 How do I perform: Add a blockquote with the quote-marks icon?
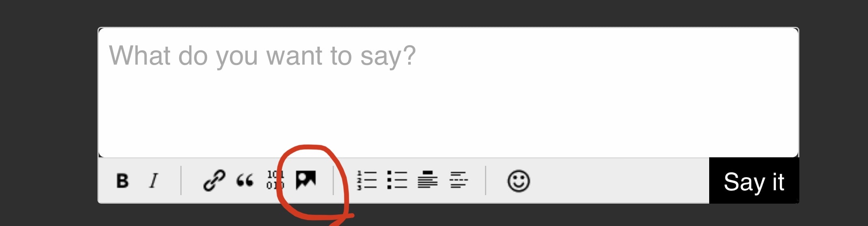click(x=245, y=180)
